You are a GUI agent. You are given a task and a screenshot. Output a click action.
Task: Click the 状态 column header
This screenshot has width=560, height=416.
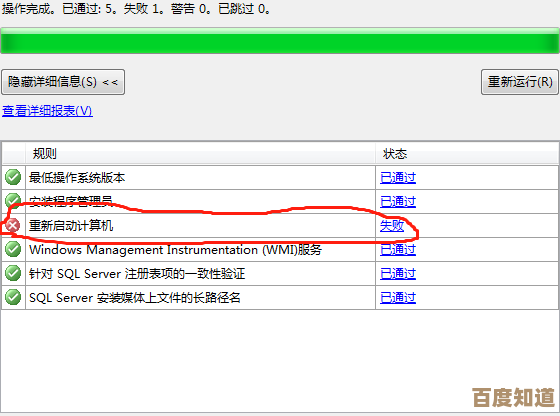[x=467, y=154]
